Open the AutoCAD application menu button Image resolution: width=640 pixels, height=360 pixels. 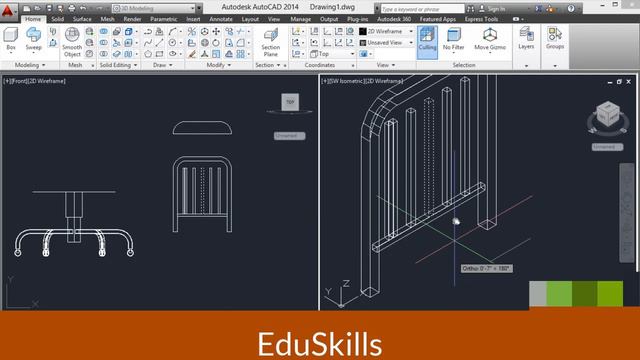coord(8,11)
